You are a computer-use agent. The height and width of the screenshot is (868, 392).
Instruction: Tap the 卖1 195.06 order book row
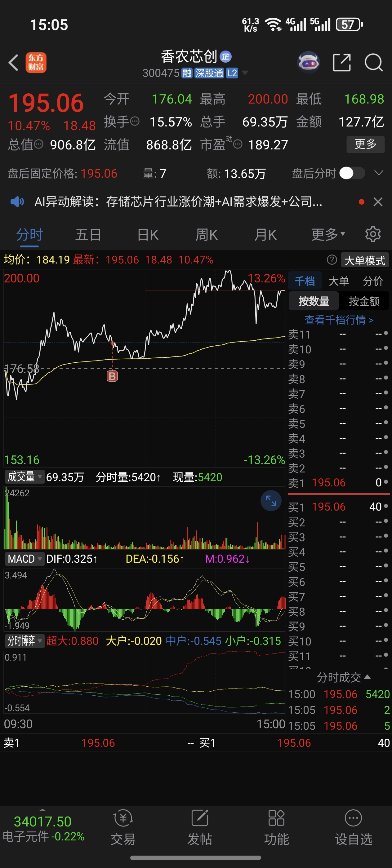click(x=338, y=483)
